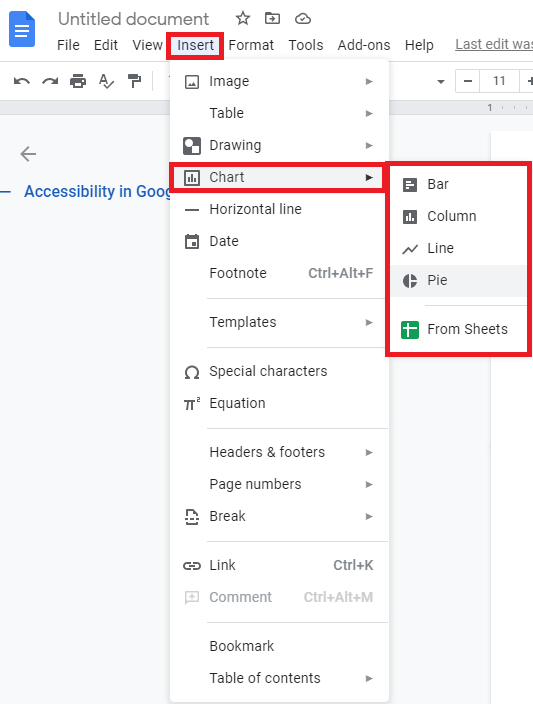This screenshot has height=704, width=533.
Task: Click the Chart icon in Insert menu
Action: [x=192, y=178]
